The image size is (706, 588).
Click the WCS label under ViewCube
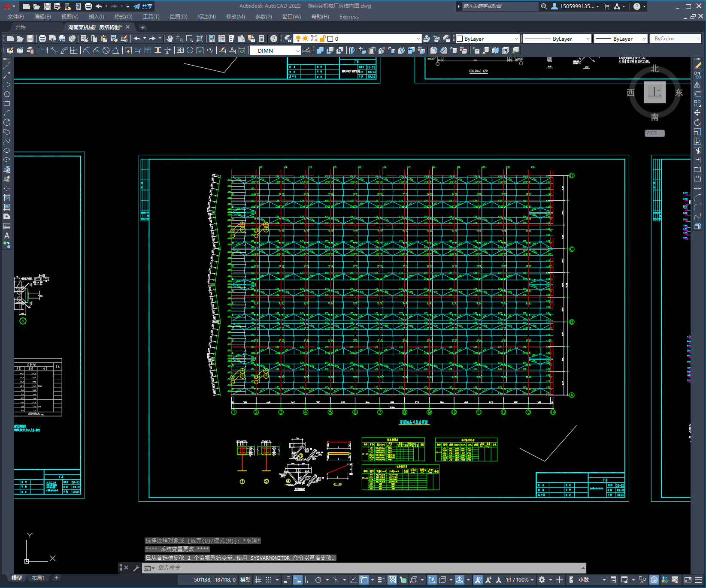[x=654, y=133]
